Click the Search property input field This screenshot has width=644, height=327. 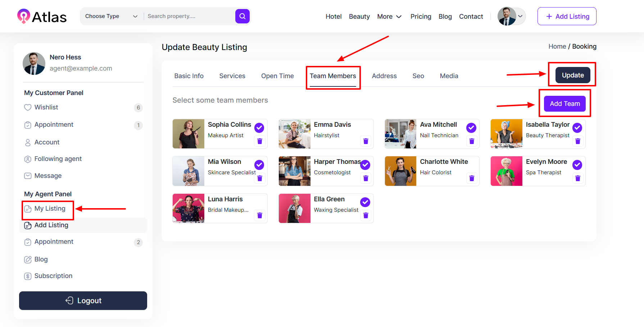[189, 16]
